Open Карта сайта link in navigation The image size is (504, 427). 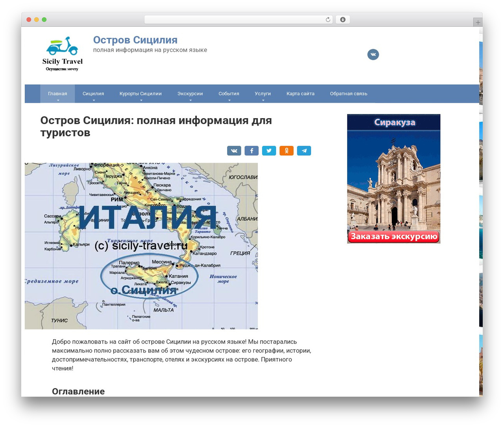[x=300, y=94]
